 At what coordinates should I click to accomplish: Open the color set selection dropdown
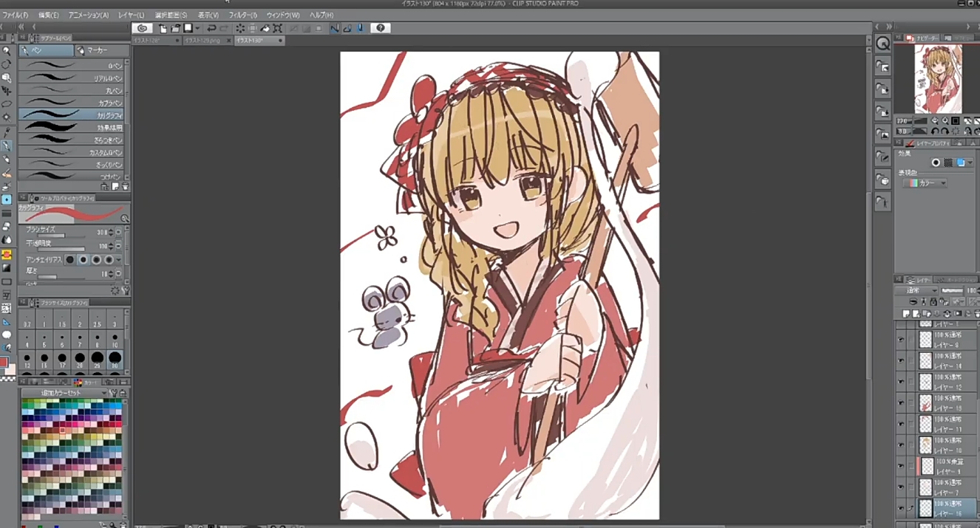(64, 393)
